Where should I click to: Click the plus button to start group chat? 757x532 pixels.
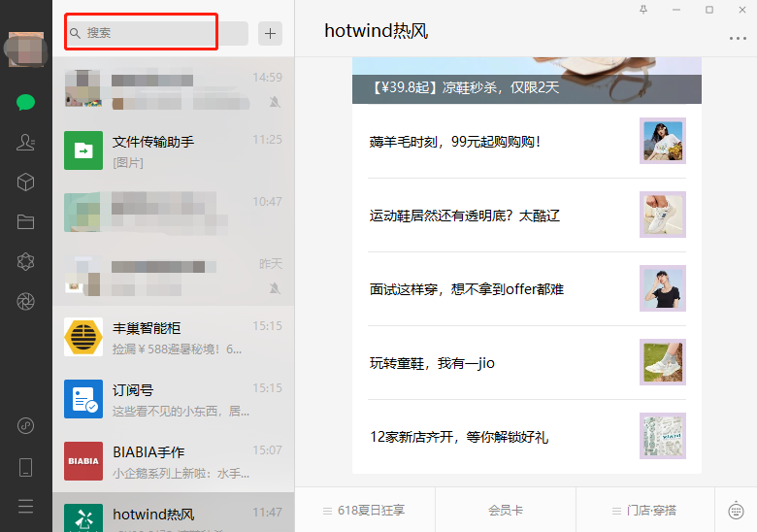coord(271,33)
